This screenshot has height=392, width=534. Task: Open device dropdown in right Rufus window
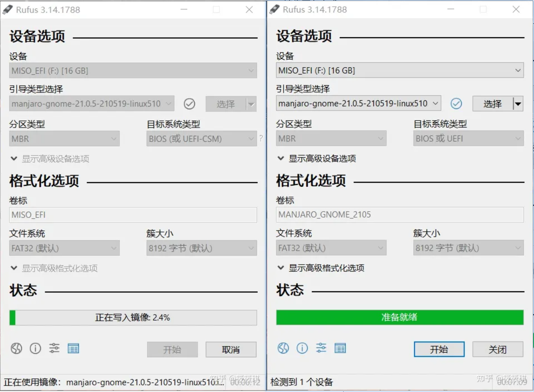click(400, 70)
